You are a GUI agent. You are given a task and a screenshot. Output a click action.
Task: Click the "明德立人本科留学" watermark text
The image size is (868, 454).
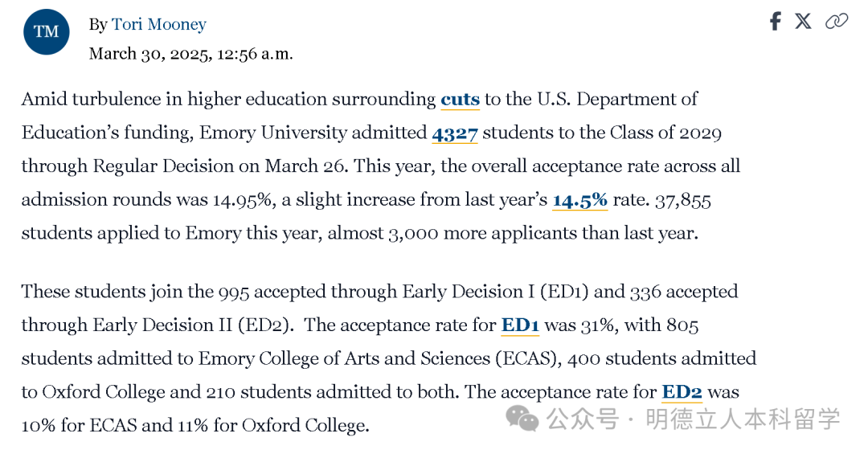point(743,419)
